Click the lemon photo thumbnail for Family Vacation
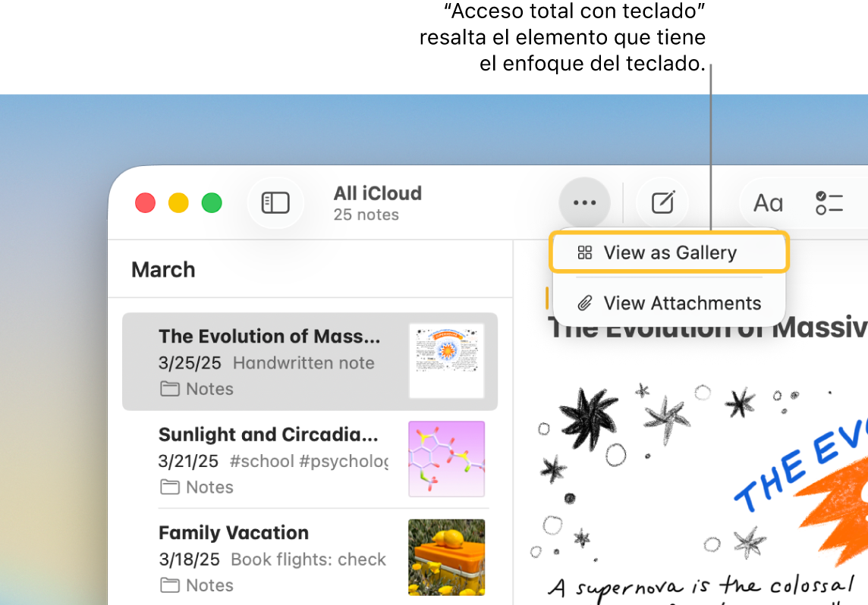Image resolution: width=868 pixels, height=605 pixels. pyautogui.click(x=446, y=557)
